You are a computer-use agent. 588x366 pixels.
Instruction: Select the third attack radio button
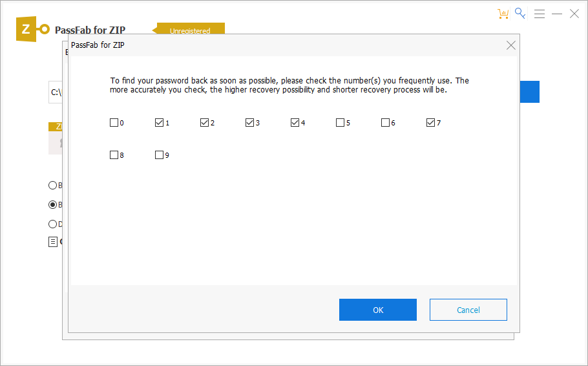pos(52,224)
